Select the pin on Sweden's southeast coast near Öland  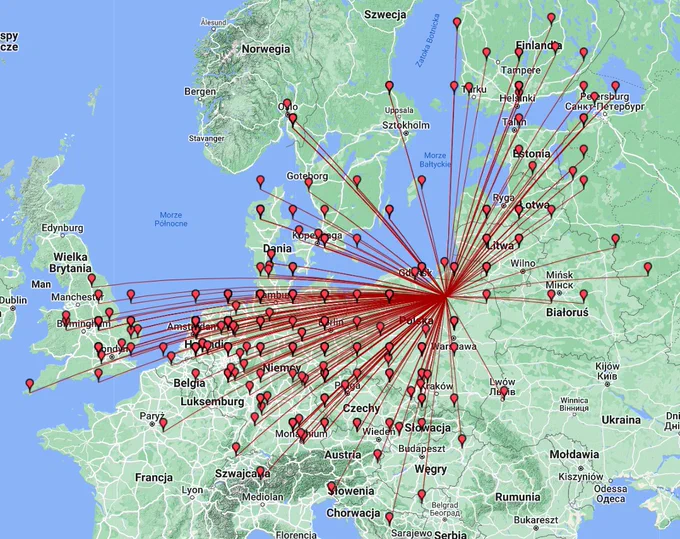tap(389, 210)
